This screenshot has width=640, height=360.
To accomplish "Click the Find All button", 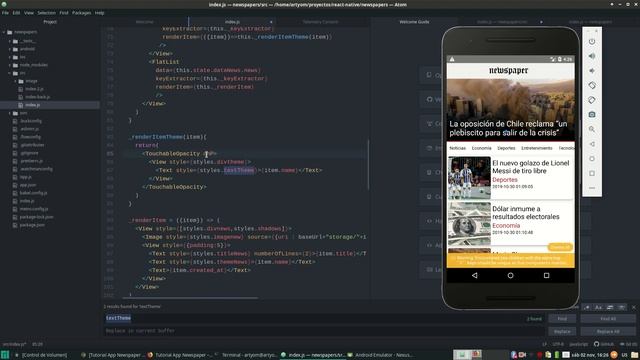I will [x=608, y=319].
